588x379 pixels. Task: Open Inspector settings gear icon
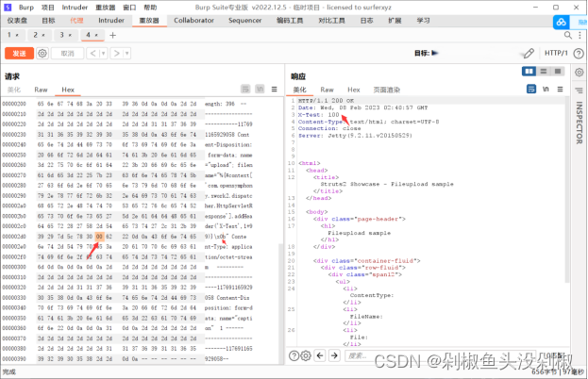(x=580, y=72)
